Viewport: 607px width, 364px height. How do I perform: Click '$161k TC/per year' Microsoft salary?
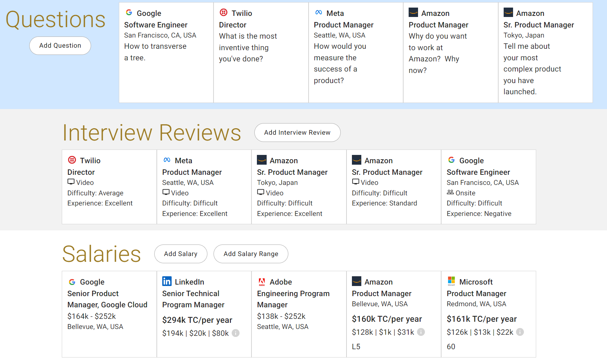coord(482,319)
